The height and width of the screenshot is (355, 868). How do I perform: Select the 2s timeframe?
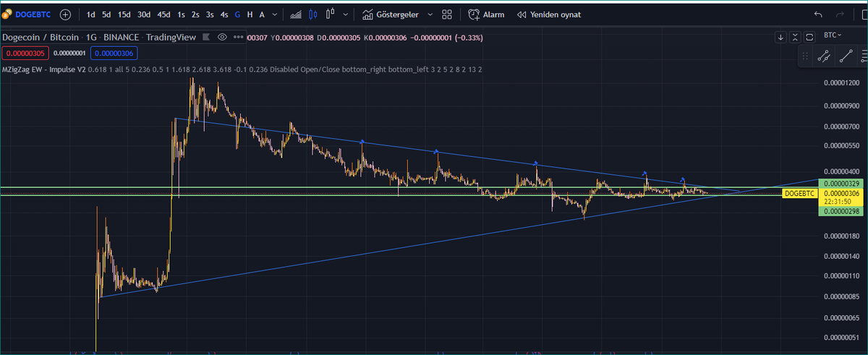[x=195, y=14]
